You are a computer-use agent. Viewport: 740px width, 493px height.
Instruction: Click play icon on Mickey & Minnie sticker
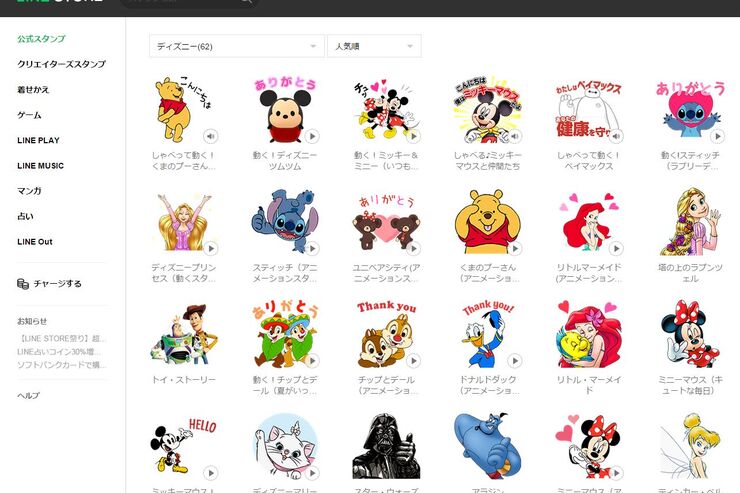tap(413, 136)
